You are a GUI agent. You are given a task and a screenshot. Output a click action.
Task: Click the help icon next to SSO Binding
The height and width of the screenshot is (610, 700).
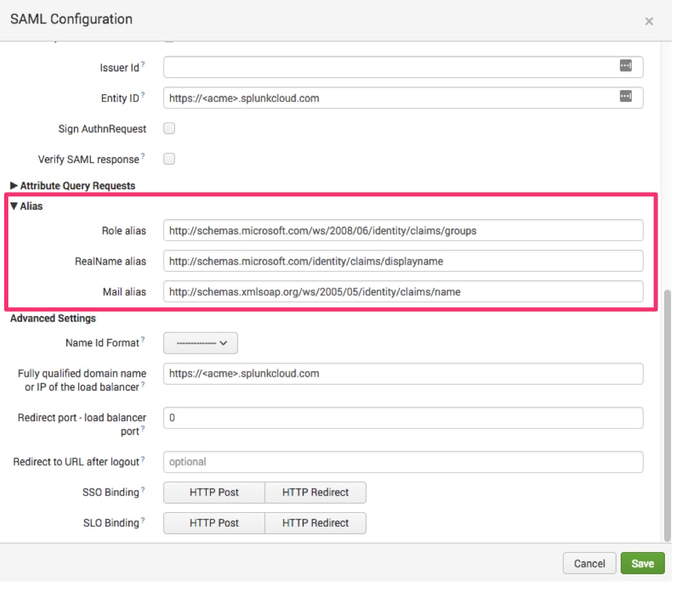click(143, 490)
